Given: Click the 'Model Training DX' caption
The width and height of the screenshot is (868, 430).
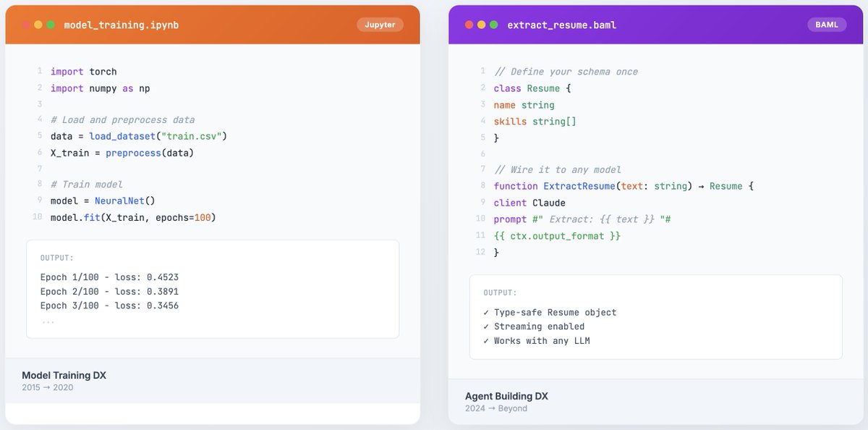Looking at the screenshot, I should click(x=64, y=375).
